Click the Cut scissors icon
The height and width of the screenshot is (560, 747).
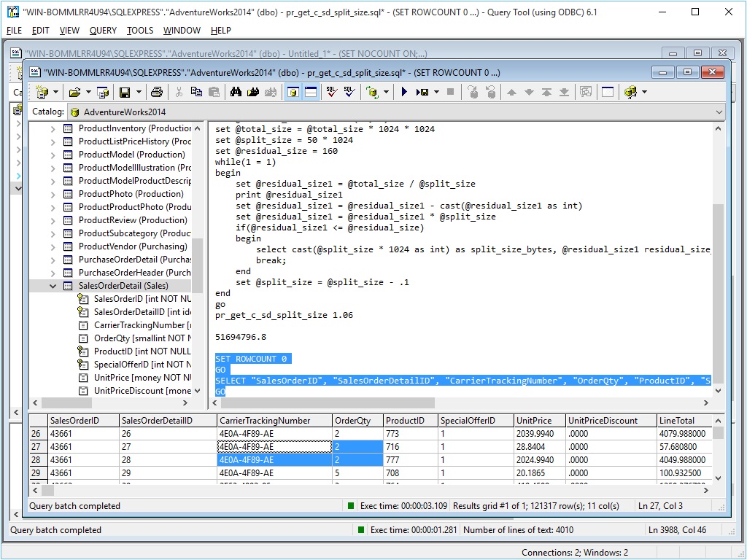[x=179, y=92]
